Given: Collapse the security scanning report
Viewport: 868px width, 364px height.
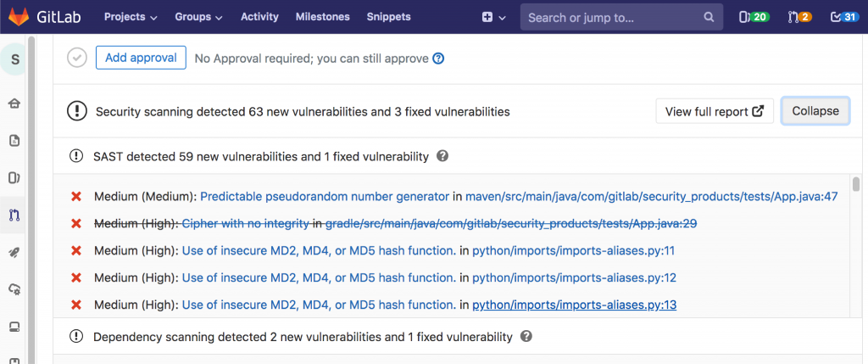Looking at the screenshot, I should pyautogui.click(x=815, y=111).
